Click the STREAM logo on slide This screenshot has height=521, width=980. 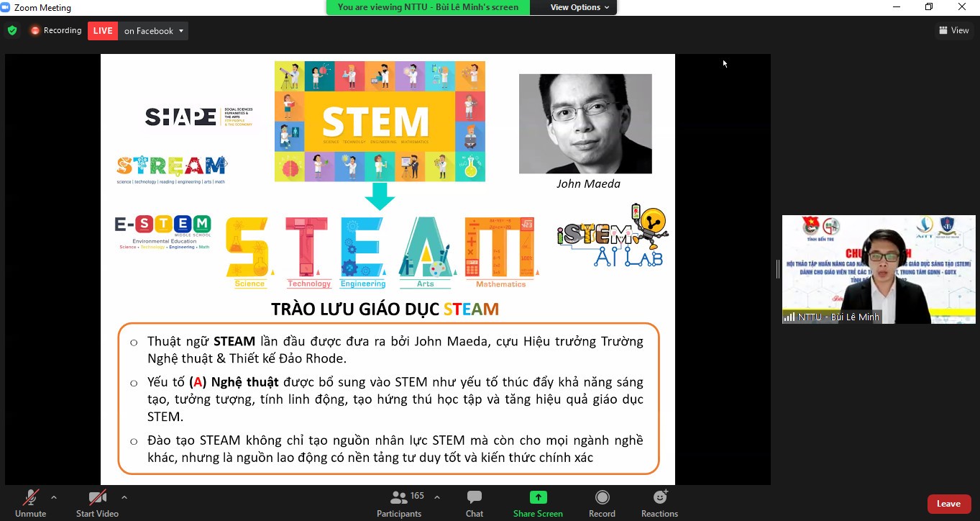171,169
